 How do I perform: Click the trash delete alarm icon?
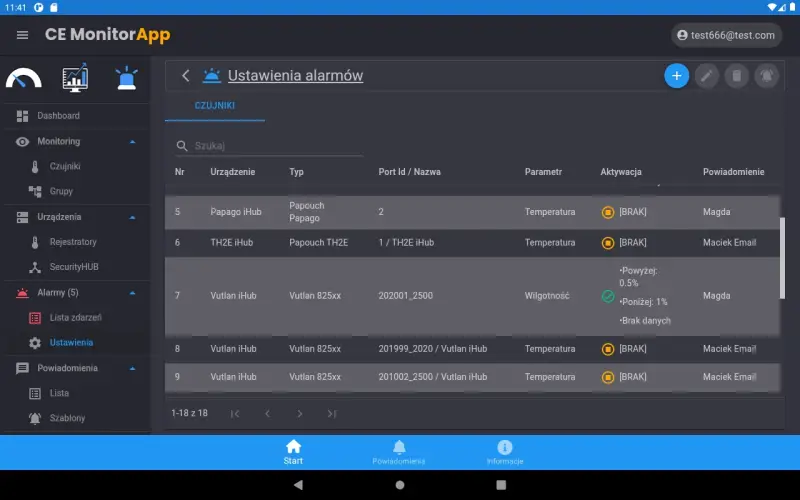click(737, 75)
